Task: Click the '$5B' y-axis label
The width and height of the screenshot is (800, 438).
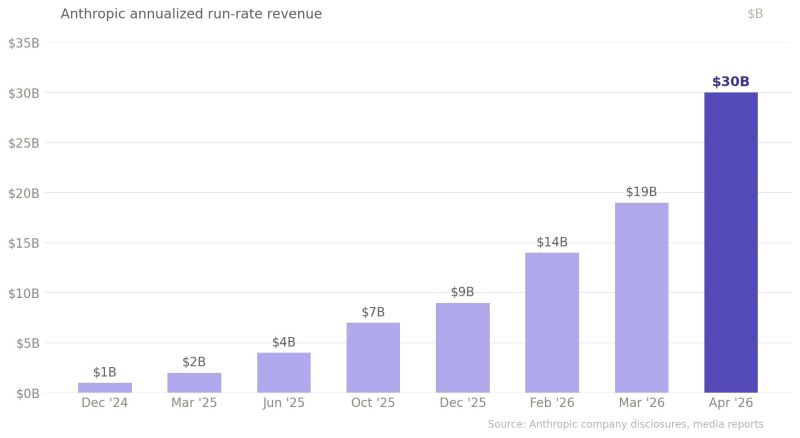Action: click(x=28, y=344)
